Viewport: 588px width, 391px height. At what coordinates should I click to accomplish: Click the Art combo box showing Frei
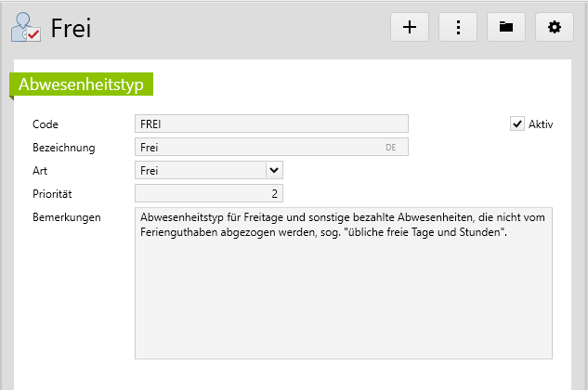[x=200, y=170]
